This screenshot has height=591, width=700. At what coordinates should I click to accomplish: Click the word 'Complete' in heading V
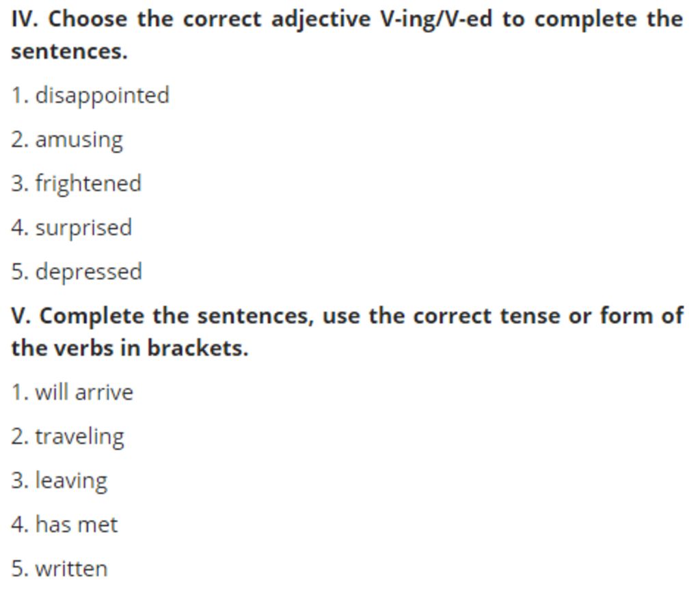pyautogui.click(x=92, y=317)
